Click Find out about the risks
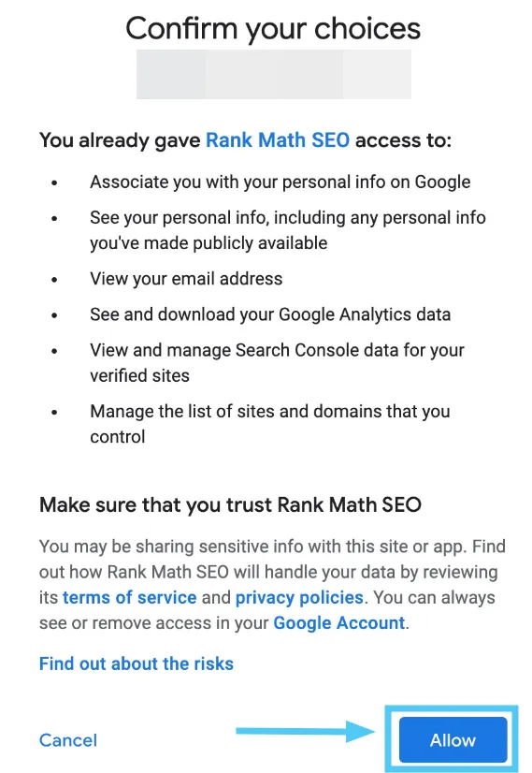The width and height of the screenshot is (532, 773). (137, 664)
